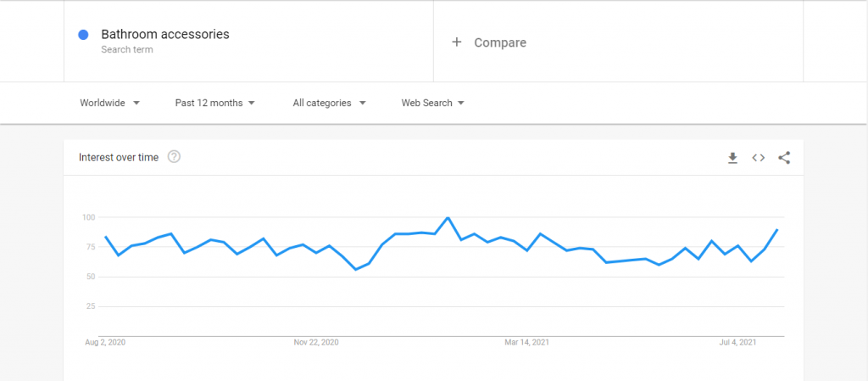This screenshot has height=381, width=868.
Task: Open the All categories dropdown
Action: tap(330, 103)
